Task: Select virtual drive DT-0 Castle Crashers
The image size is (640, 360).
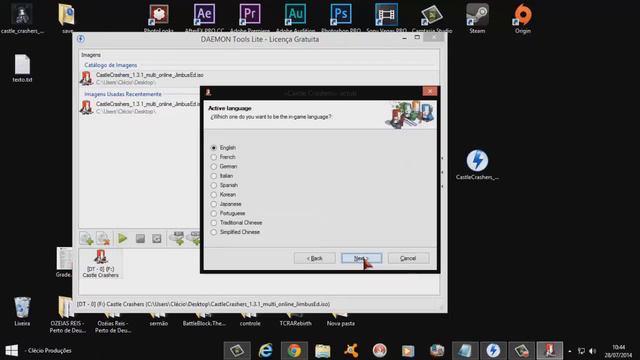Action: tap(100, 264)
